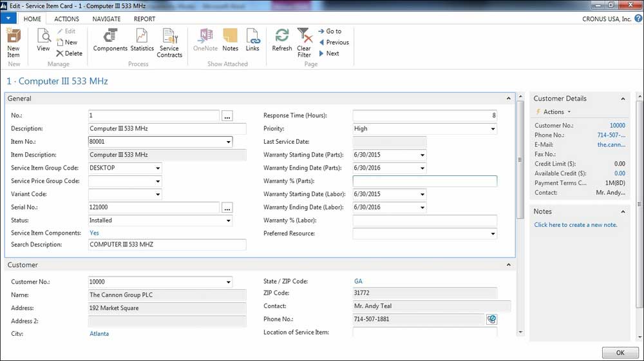644x361 pixels.
Task: Collapse the Customer Details factbox
Action: (623, 99)
